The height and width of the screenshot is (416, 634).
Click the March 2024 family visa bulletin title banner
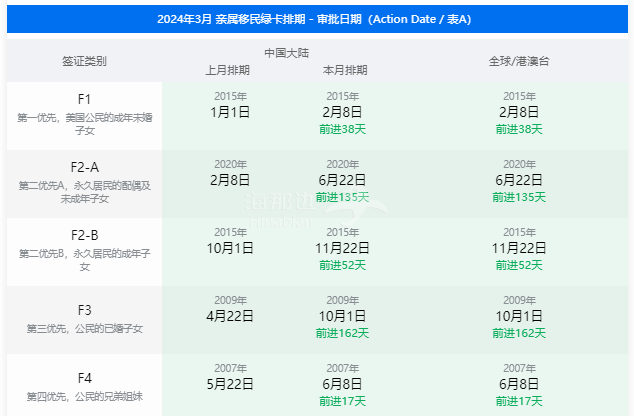click(316, 19)
